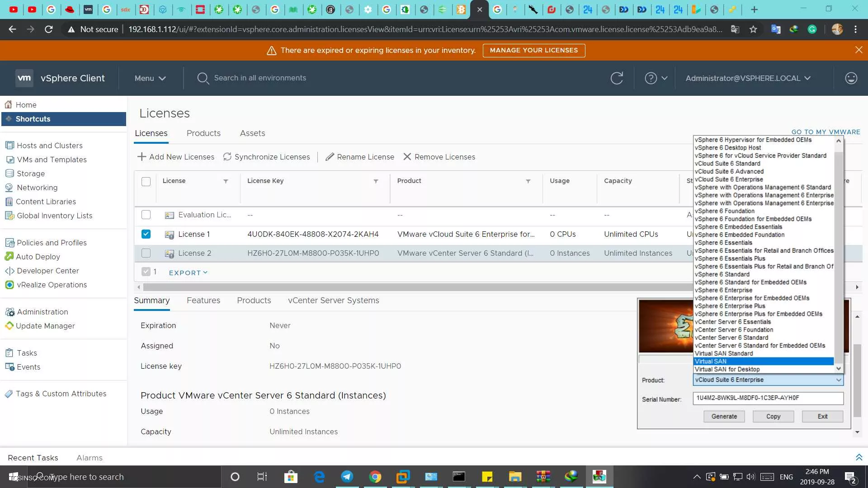This screenshot has width=868, height=488.
Task: Click the Serial Number field
Action: 768,398
